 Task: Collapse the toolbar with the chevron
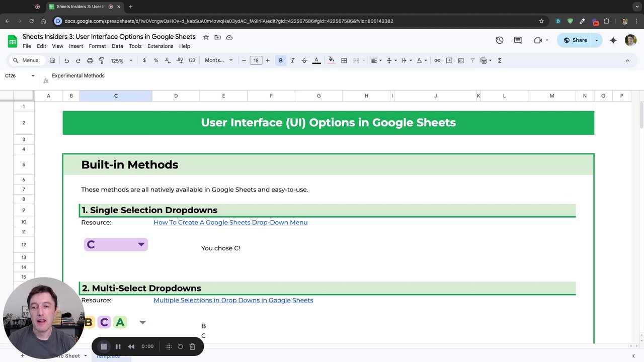[x=627, y=60]
